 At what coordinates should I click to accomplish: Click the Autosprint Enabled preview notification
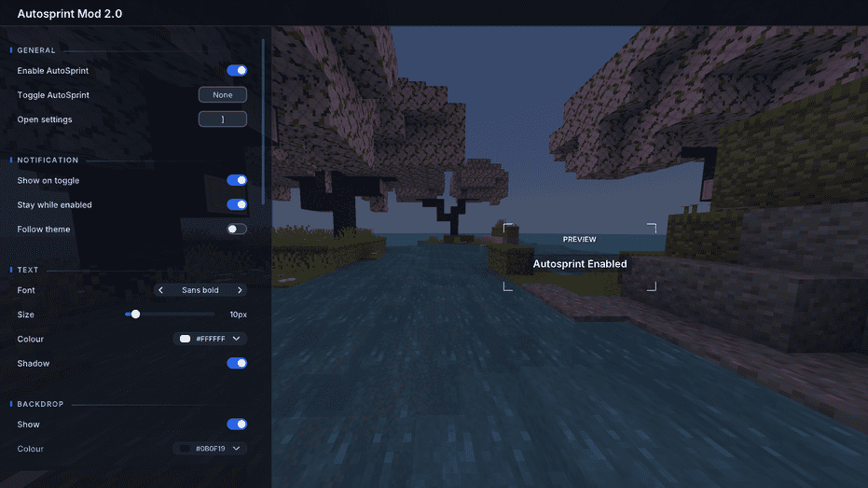[x=580, y=264]
